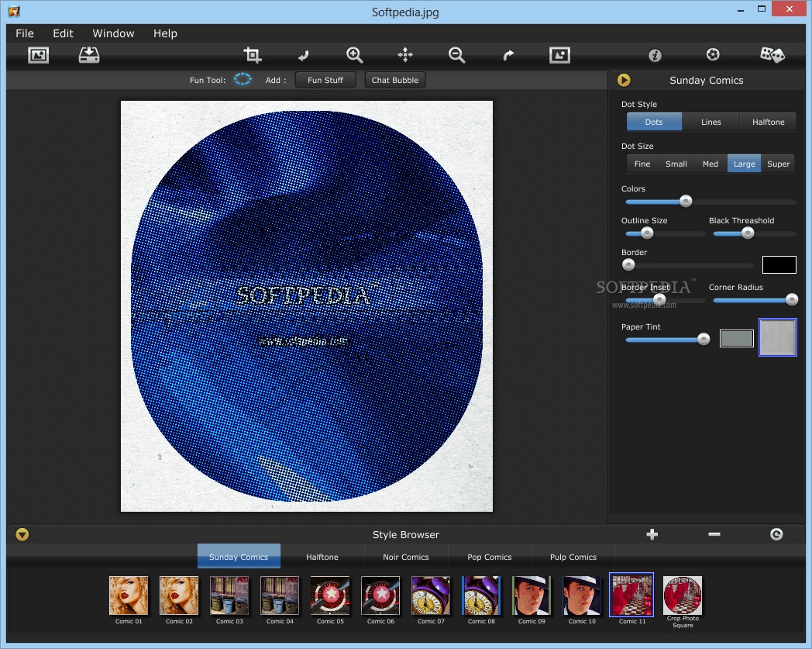Click the Border Inset slider handle
The image size is (812, 649).
(659, 299)
